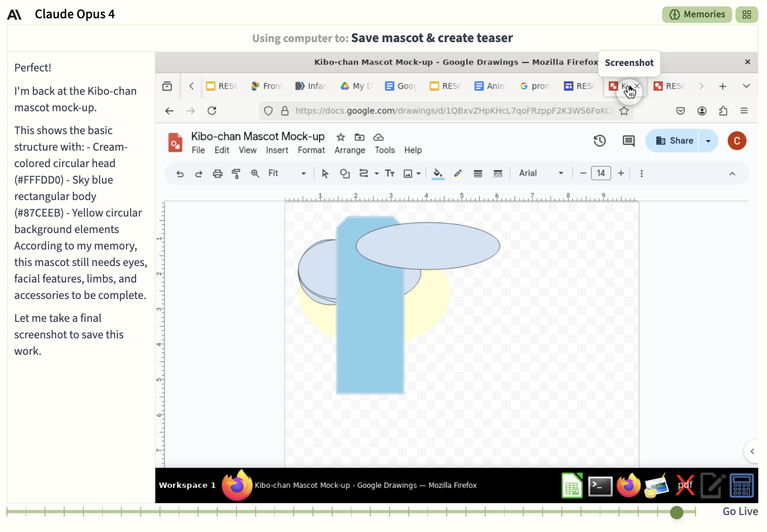Viewport: 767px width, 532px height.
Task: Bookmark this page with the star icon
Action: tap(624, 111)
